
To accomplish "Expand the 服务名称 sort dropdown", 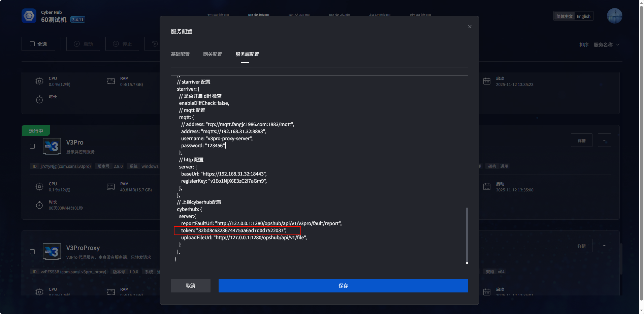I will click(606, 45).
